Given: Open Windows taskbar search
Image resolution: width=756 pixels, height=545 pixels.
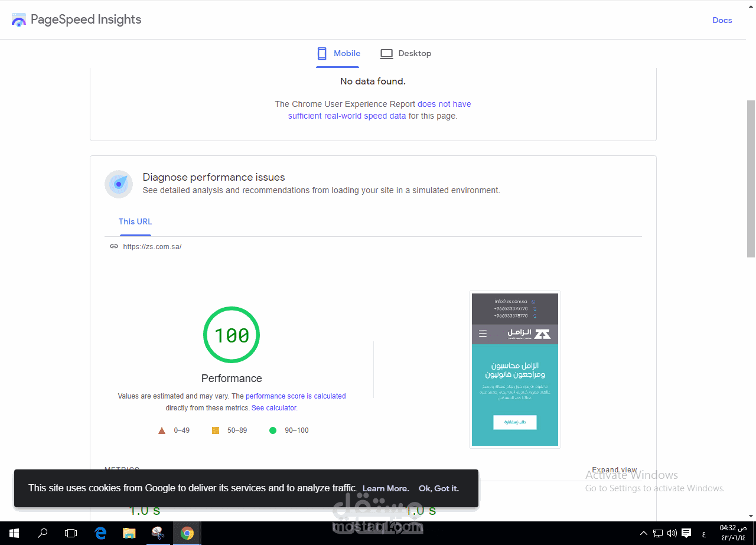Looking at the screenshot, I should [x=43, y=533].
